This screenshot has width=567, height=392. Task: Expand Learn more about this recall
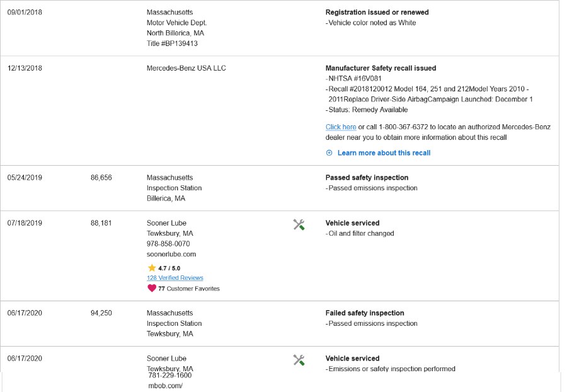384,153
